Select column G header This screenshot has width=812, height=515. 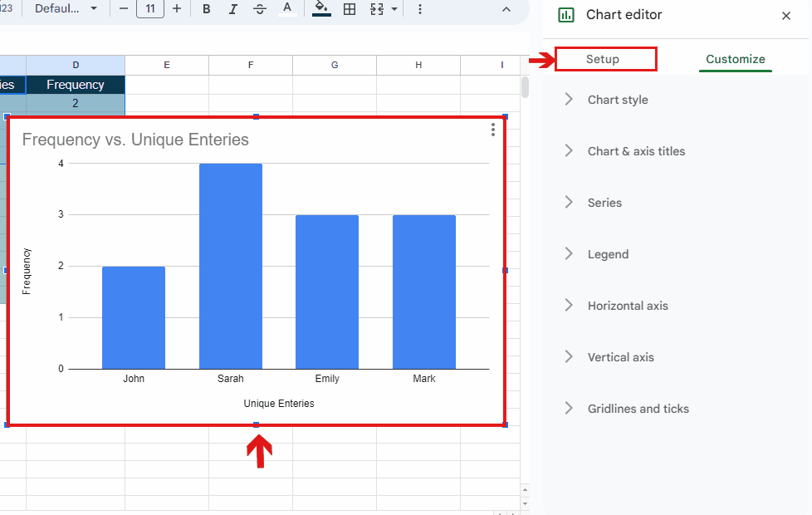[x=335, y=66]
